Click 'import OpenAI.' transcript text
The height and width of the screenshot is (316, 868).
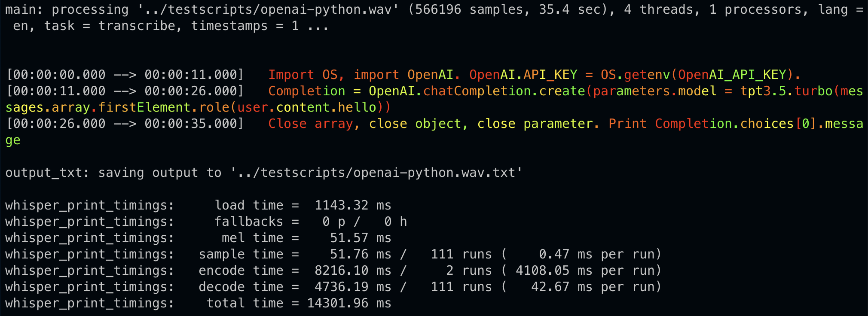click(407, 75)
